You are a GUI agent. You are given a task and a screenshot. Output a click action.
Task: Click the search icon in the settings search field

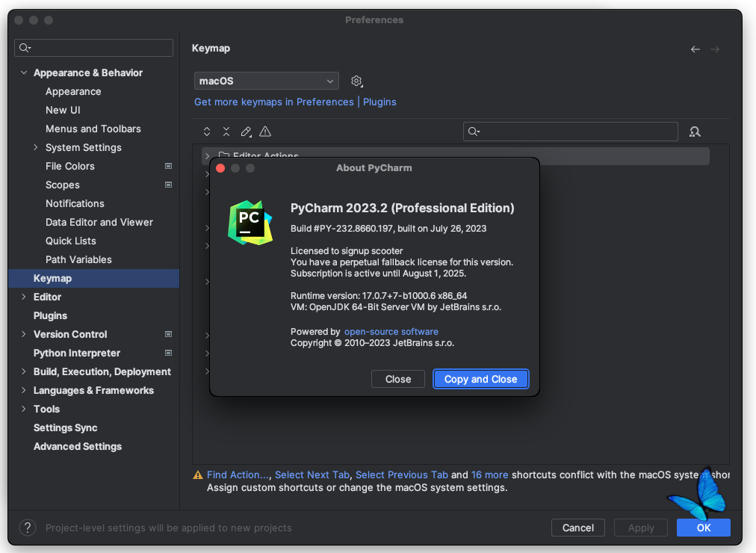pyautogui.click(x=25, y=48)
